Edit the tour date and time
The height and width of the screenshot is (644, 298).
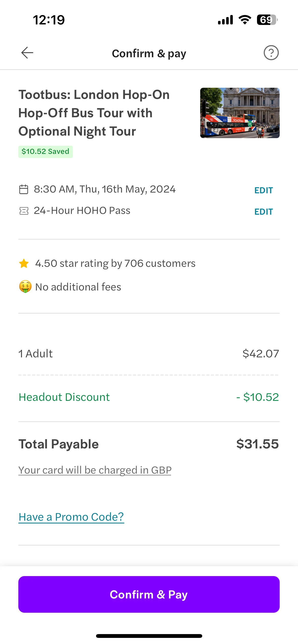264,190
